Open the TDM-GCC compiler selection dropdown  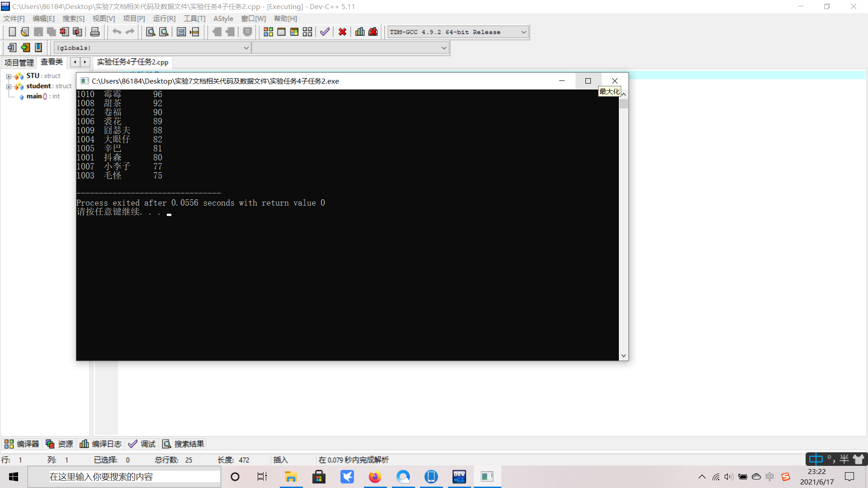[x=524, y=32]
